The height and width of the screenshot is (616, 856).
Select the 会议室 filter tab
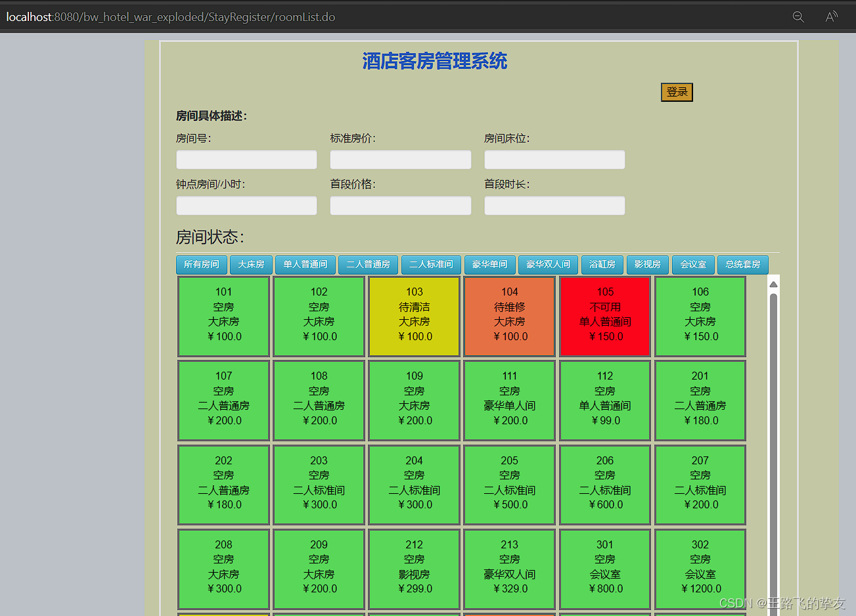[x=693, y=265]
